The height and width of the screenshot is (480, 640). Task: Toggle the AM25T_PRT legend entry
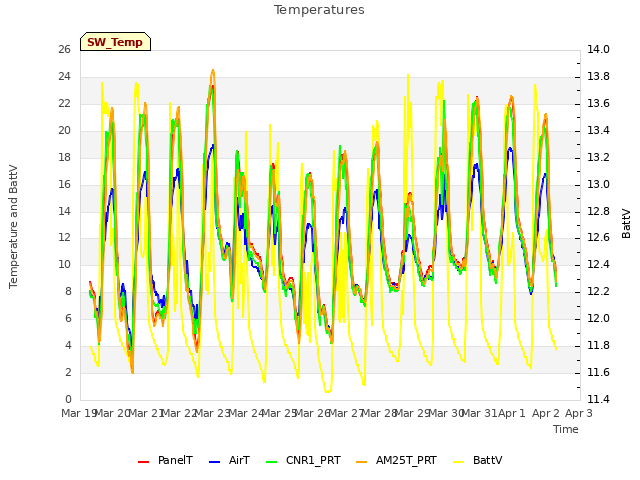click(396, 460)
